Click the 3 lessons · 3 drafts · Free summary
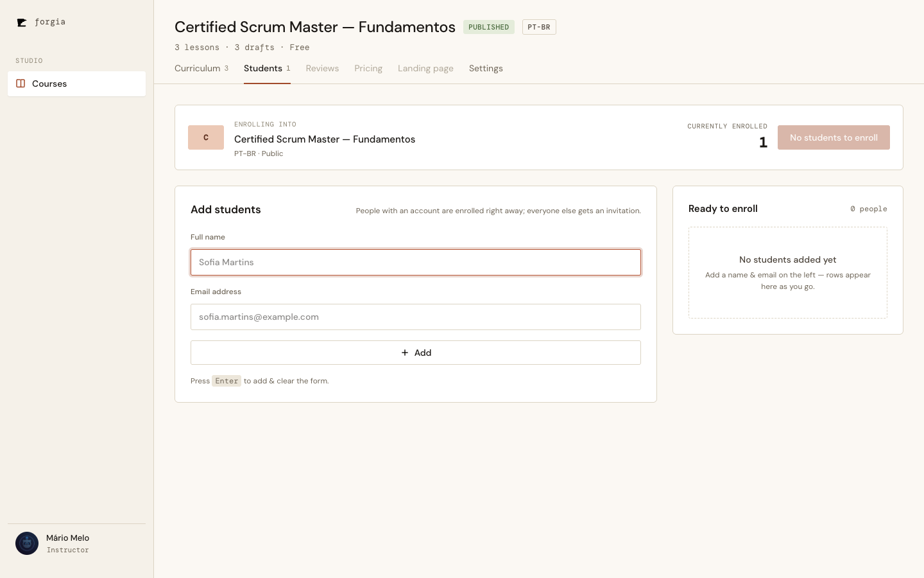 click(x=242, y=48)
